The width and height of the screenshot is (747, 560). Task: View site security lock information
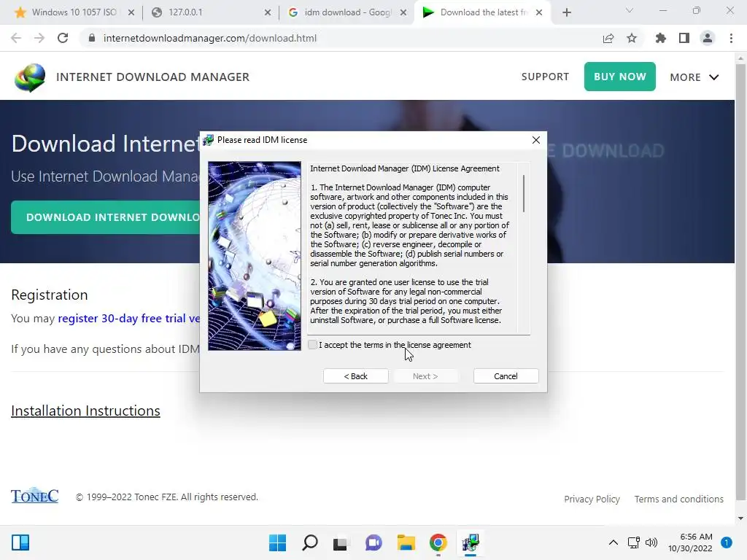(x=92, y=38)
